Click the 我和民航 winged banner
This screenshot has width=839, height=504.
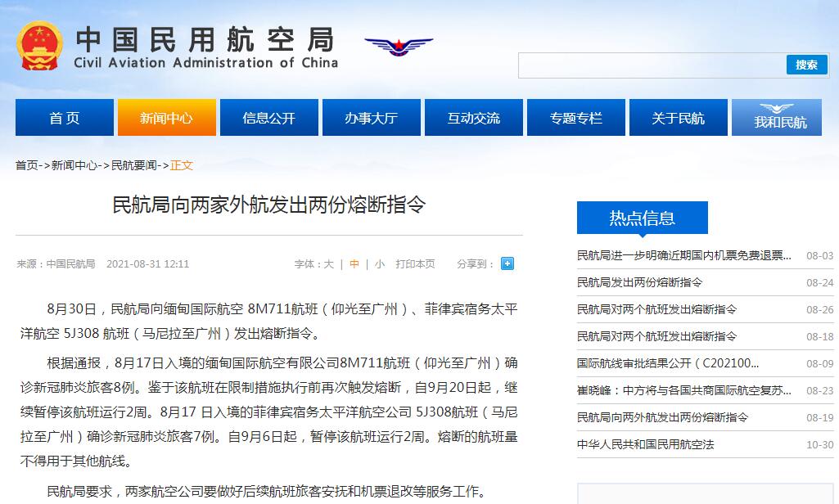click(x=780, y=117)
